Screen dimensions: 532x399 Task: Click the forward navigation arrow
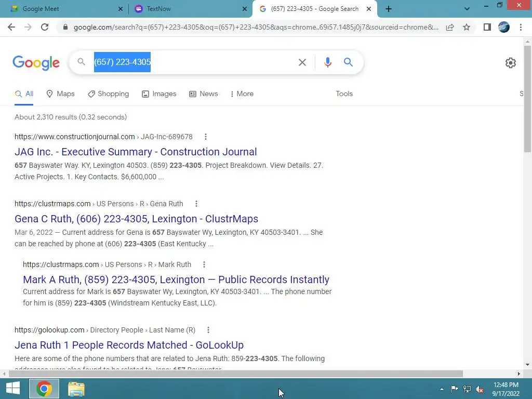coord(28,27)
